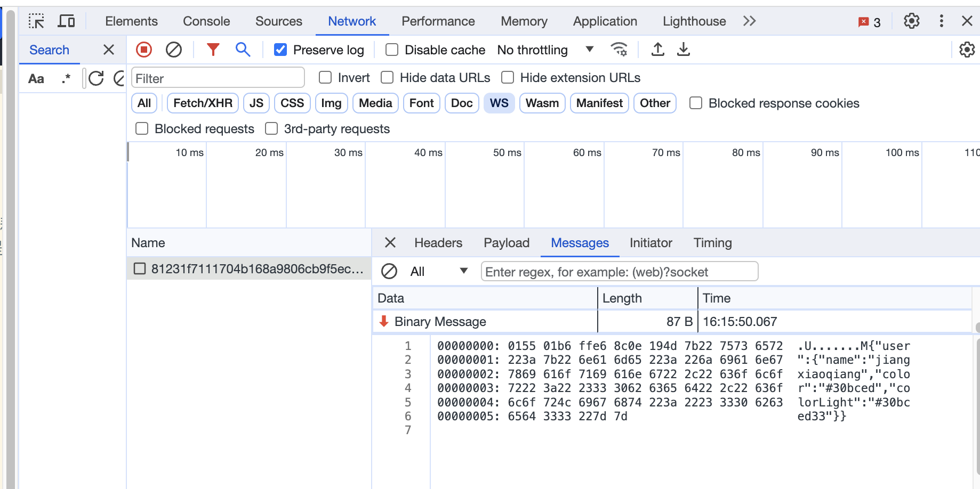Toggle device toolbar icon
Screen dimensions: 980x489
tap(66, 21)
